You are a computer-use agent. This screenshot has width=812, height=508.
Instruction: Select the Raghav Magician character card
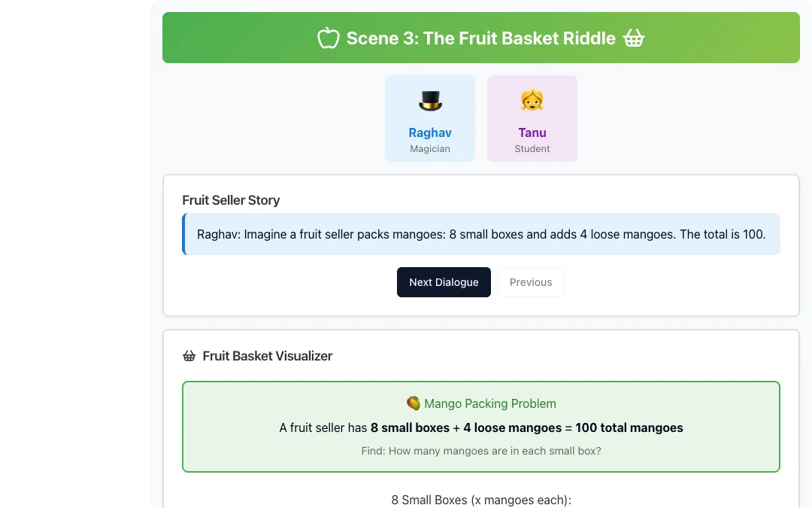(430, 119)
